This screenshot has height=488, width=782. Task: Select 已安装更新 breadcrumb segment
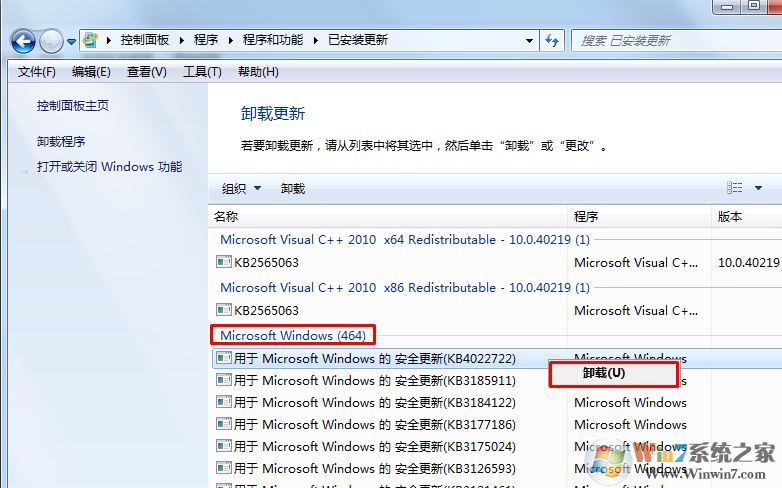[358, 40]
